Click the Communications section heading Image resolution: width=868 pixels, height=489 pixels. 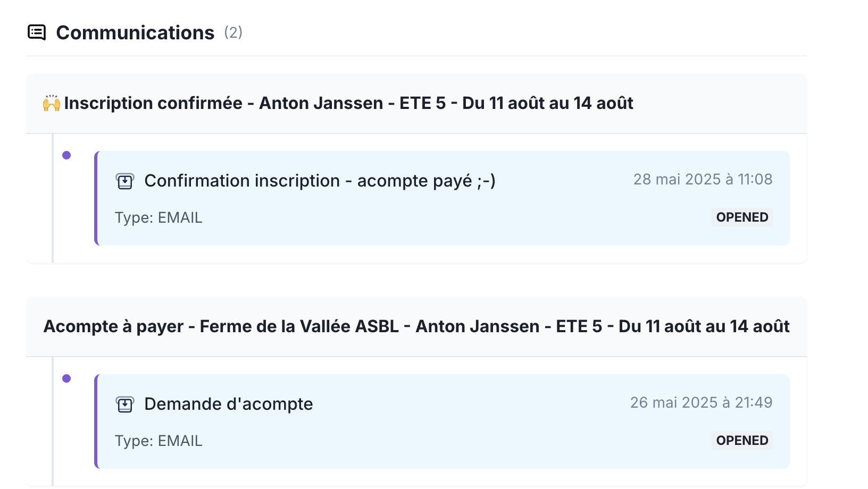[x=135, y=32]
